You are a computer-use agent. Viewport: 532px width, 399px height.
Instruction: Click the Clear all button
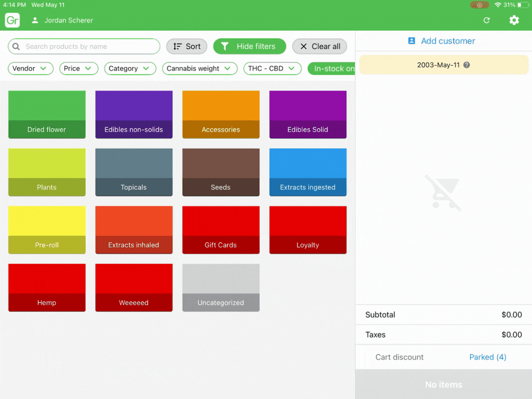[x=319, y=47]
